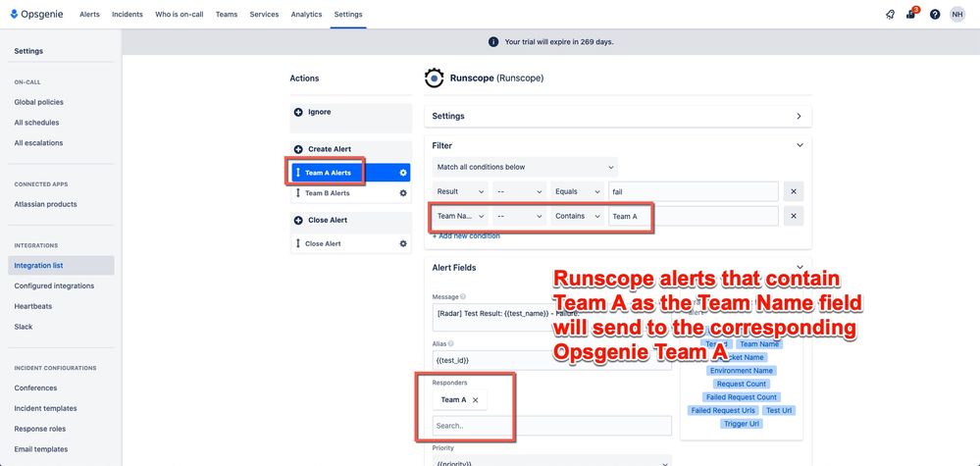Open All schedules in sidebar
The height and width of the screenshot is (466, 980).
(37, 123)
